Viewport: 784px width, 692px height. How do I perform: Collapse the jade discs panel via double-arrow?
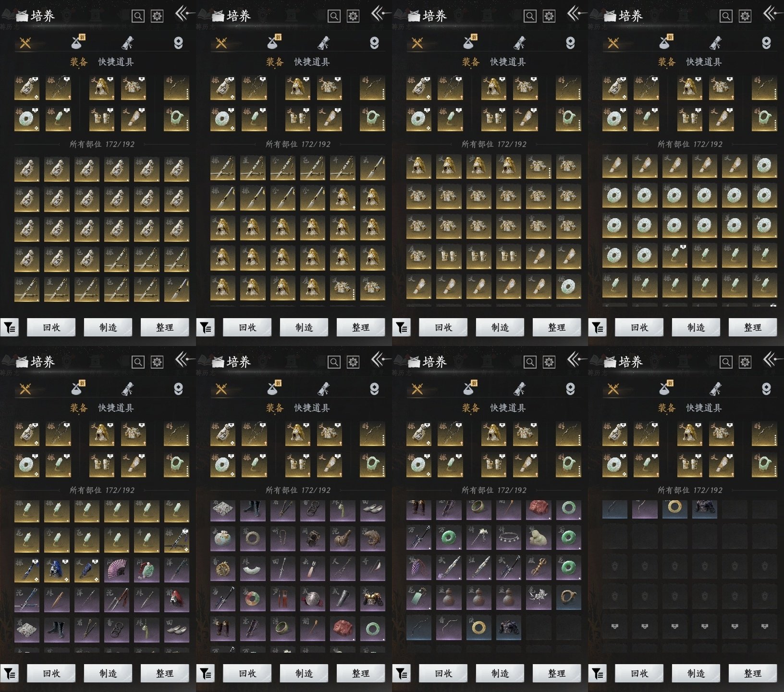tap(772, 13)
